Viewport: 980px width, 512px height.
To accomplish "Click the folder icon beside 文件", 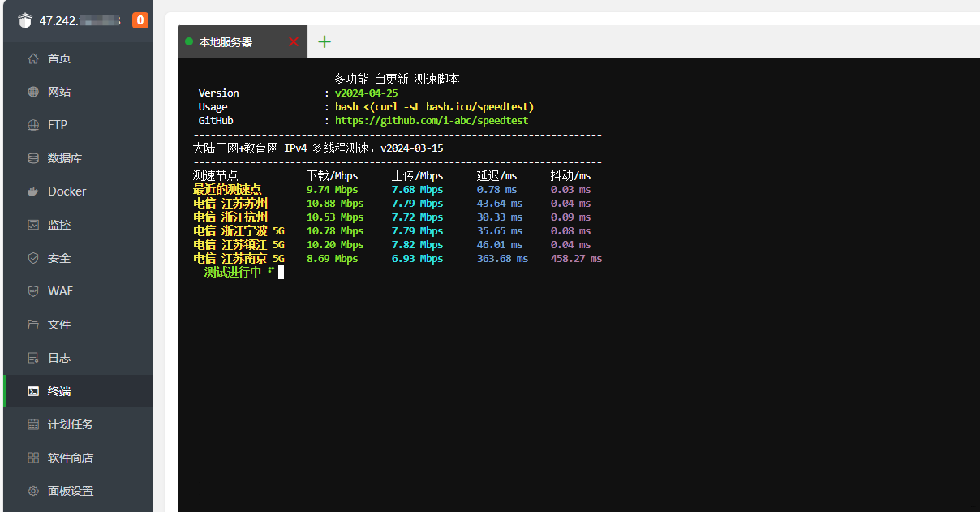I will pyautogui.click(x=33, y=325).
